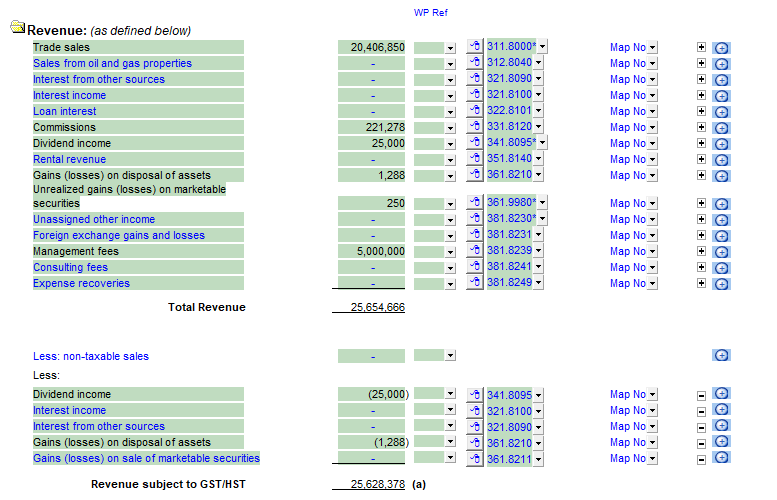Open Unassigned other income link
Image resolution: width=777 pixels, height=500 pixels.
pos(94,220)
